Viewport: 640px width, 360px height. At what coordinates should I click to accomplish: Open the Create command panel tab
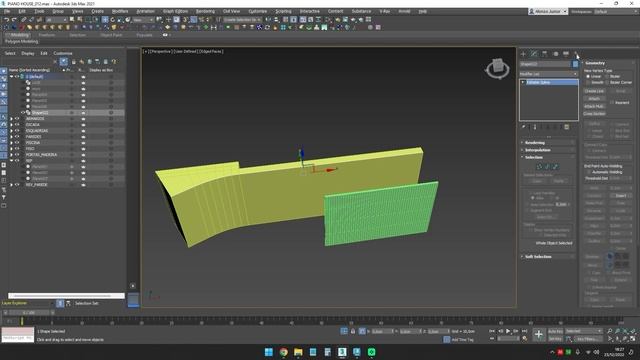click(x=523, y=54)
